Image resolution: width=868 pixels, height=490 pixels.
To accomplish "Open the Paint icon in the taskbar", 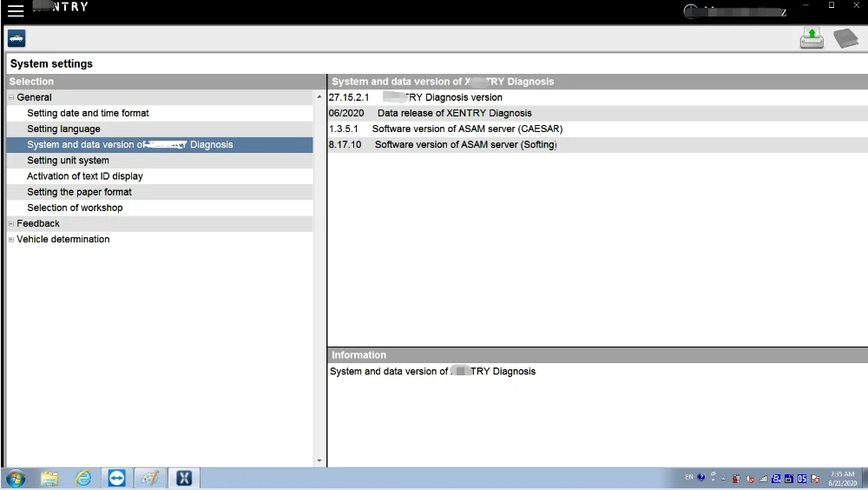I will 150,478.
